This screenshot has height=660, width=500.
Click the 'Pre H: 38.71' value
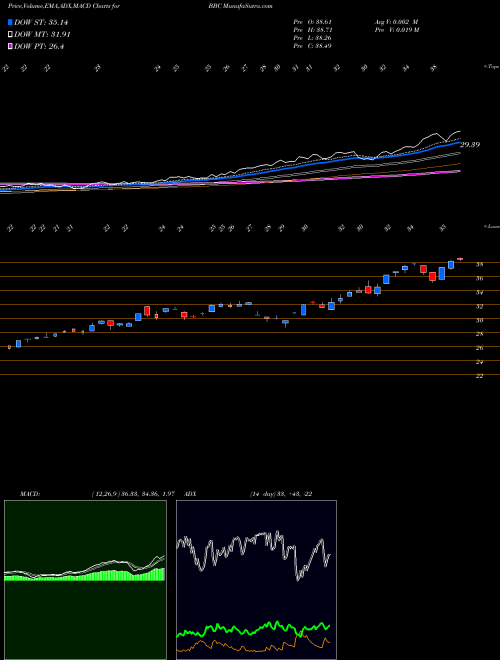pyautogui.click(x=312, y=30)
